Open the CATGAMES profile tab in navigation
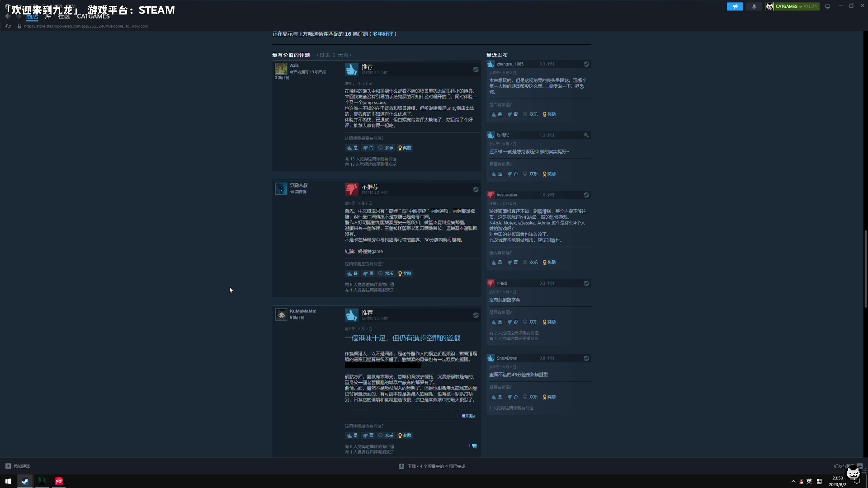 click(x=93, y=17)
